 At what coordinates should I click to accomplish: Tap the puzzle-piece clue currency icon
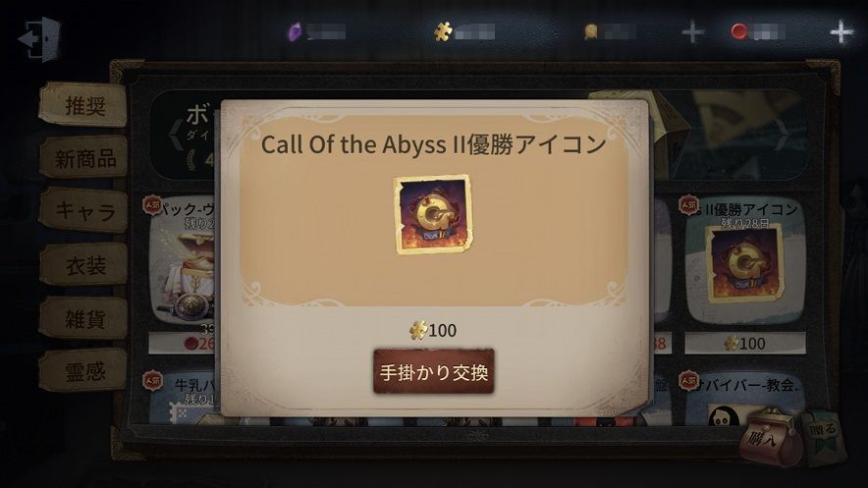[443, 31]
